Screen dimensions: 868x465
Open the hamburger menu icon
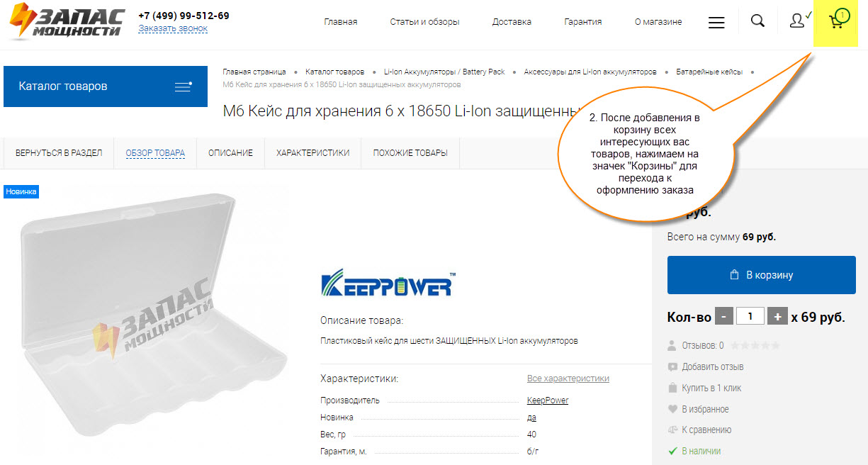[716, 22]
